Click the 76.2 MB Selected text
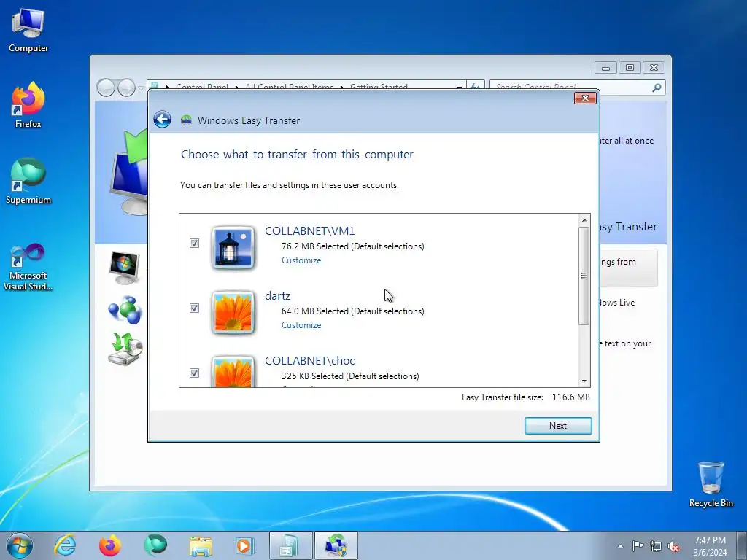This screenshot has height=560, width=747. 352,246
